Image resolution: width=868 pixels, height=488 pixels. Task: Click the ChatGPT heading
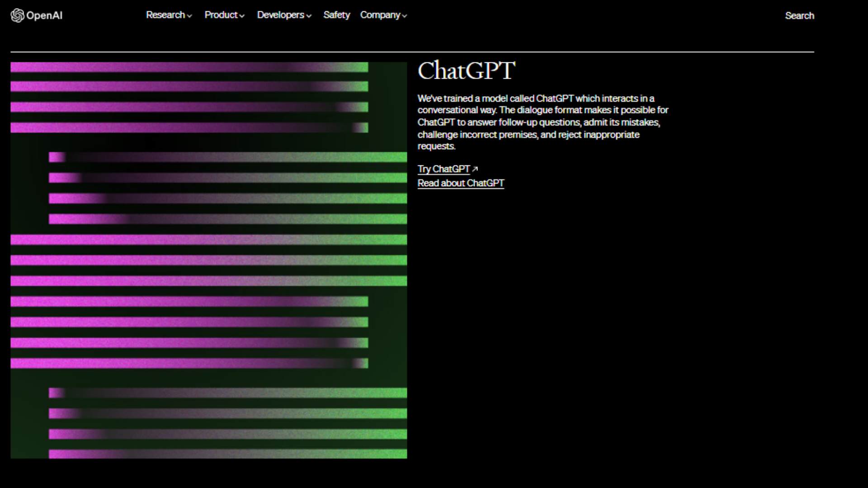466,70
